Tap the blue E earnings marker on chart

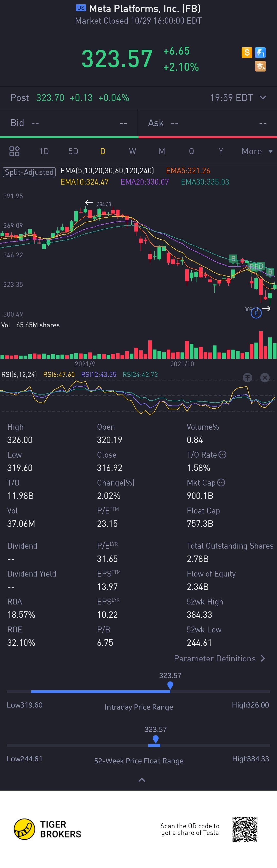point(256,313)
